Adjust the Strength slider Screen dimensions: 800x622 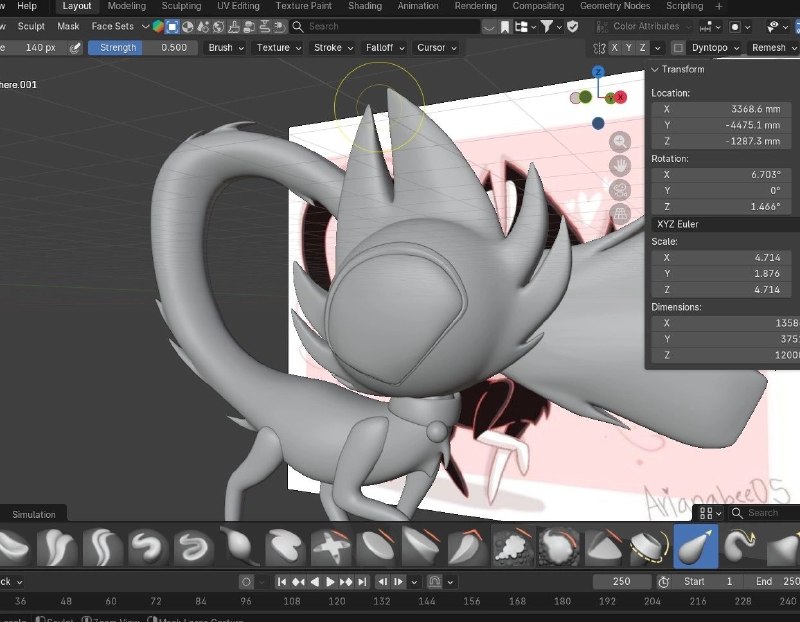pos(143,47)
